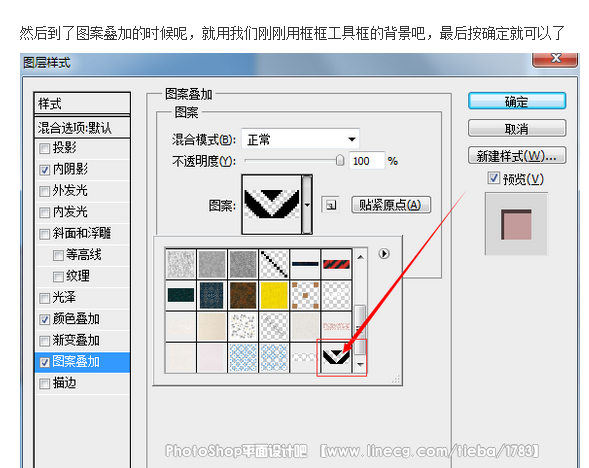
Task: Click the style preview swatch under 预览
Action: tap(517, 224)
